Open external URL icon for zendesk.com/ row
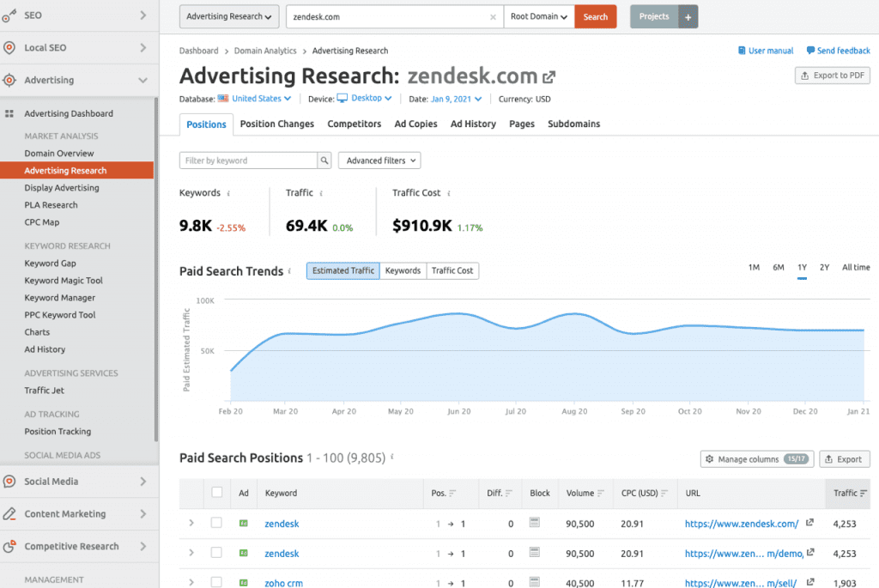Viewport: 879px width, 588px height. [x=809, y=524]
